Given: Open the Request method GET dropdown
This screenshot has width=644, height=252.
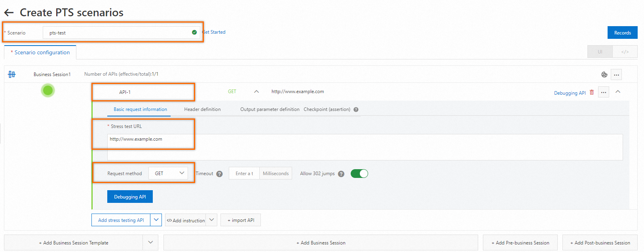Looking at the screenshot, I should click(x=168, y=173).
